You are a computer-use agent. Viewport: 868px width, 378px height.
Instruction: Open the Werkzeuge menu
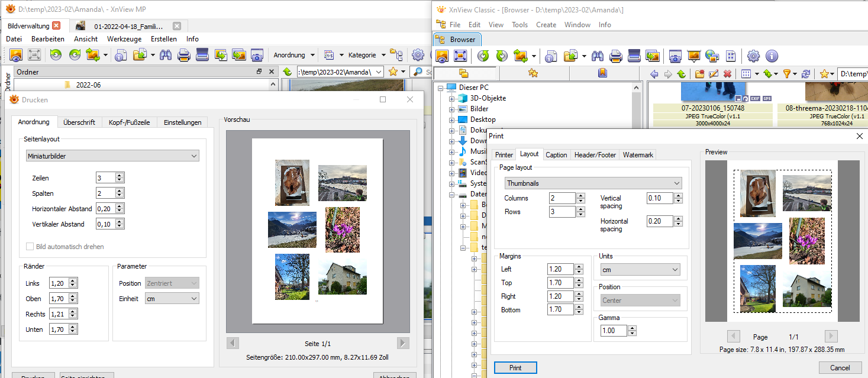[124, 39]
